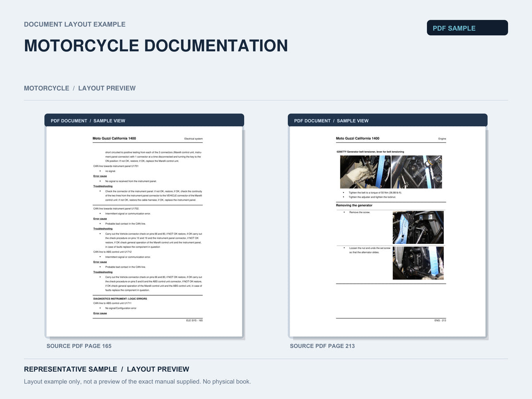Image resolution: width=532 pixels, height=399 pixels.
Task: Click the "Remove the screw." step
Action: click(x=360, y=212)
